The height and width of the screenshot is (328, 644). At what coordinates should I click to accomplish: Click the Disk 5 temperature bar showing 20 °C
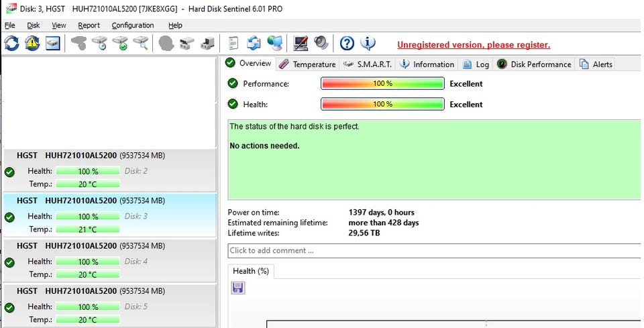pyautogui.click(x=87, y=319)
